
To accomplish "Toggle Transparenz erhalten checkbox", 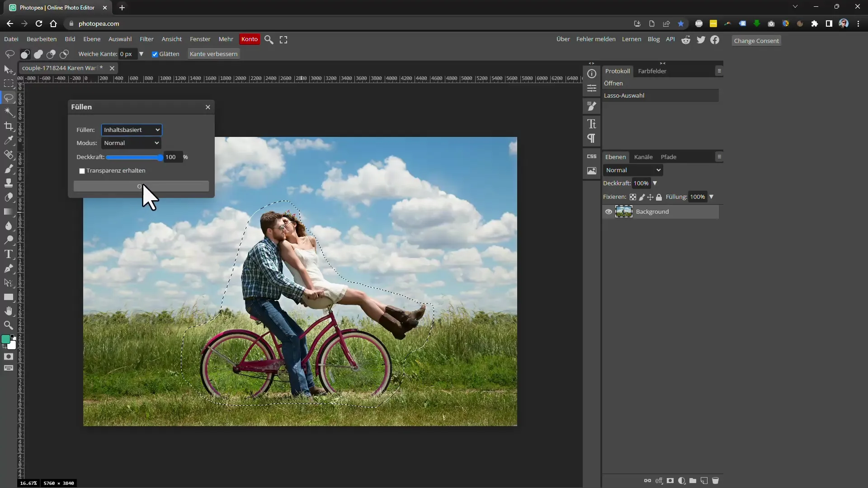I will [82, 170].
